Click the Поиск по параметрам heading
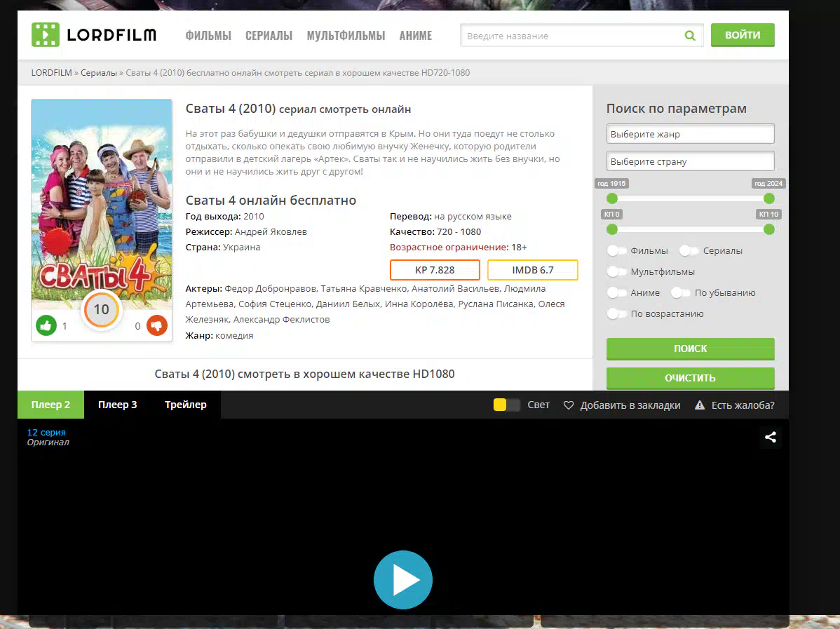Viewport: 840px width, 629px height. pyautogui.click(x=677, y=109)
